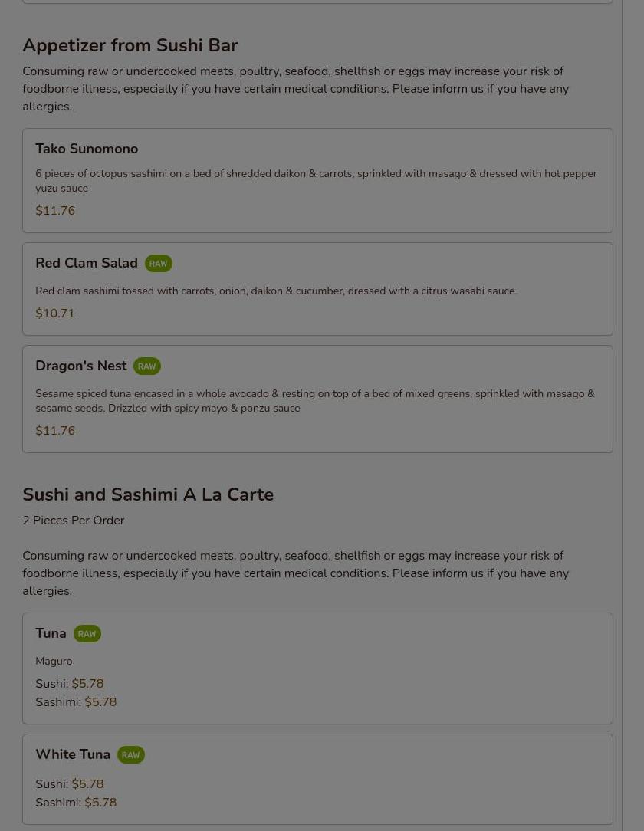
Task: Click the Appetizer from Sushi Bar heading
Action: point(130,45)
